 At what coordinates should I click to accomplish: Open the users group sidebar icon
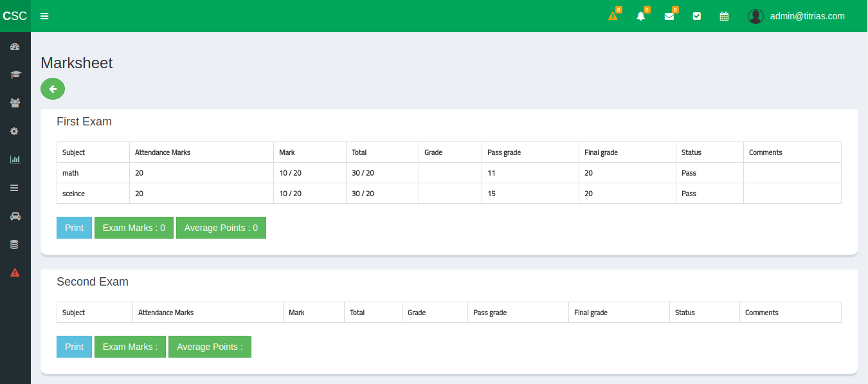pos(15,103)
